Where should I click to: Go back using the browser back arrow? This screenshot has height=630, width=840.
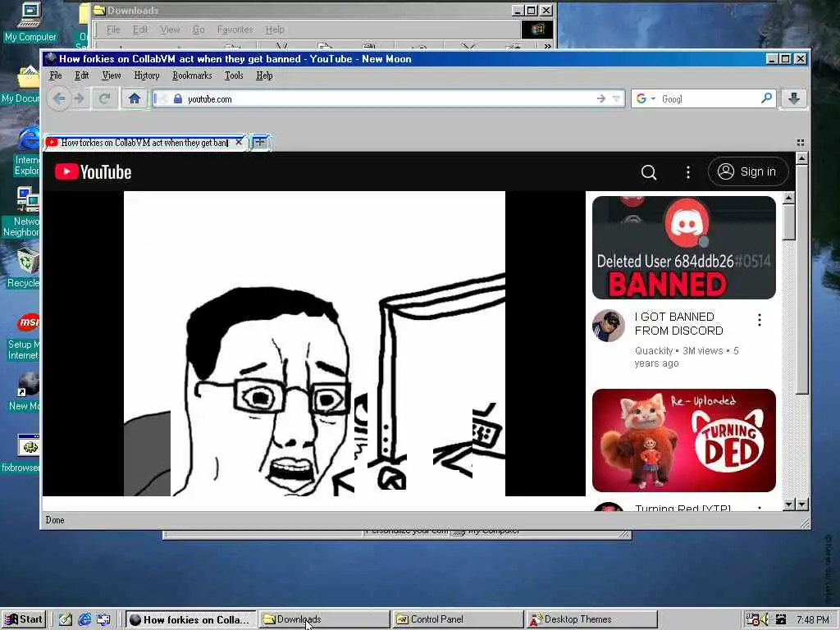coord(59,98)
